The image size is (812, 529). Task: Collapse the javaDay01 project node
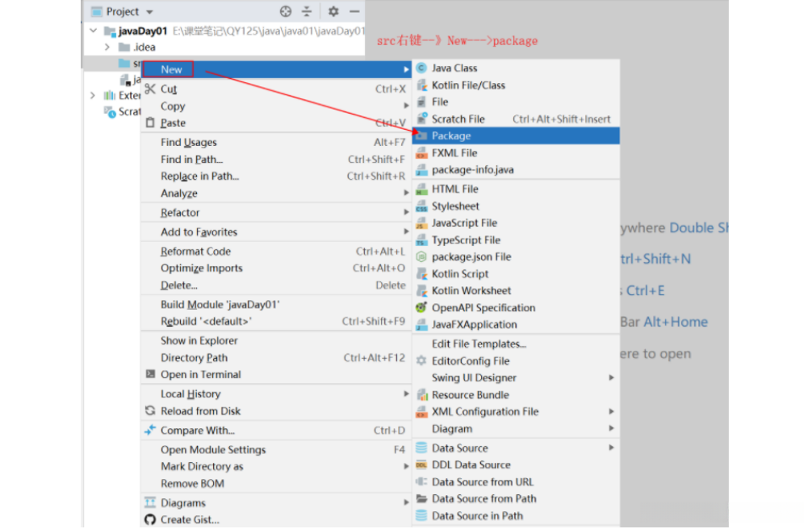click(x=93, y=31)
